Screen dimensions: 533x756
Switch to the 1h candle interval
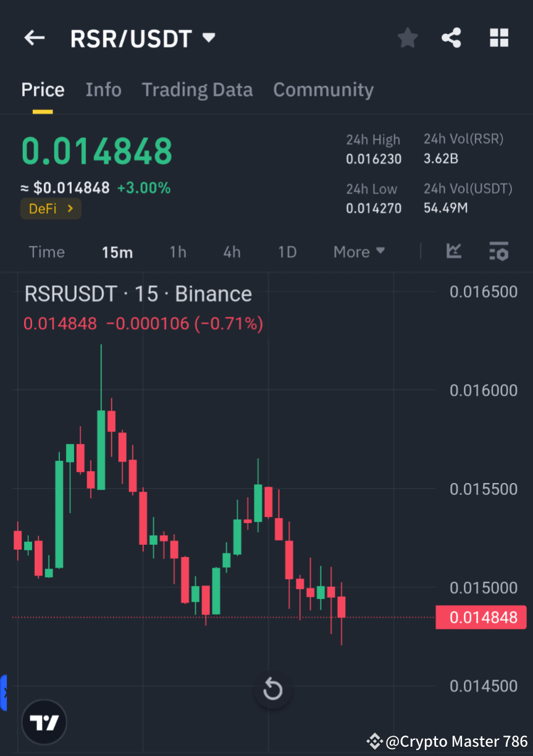pyautogui.click(x=178, y=251)
